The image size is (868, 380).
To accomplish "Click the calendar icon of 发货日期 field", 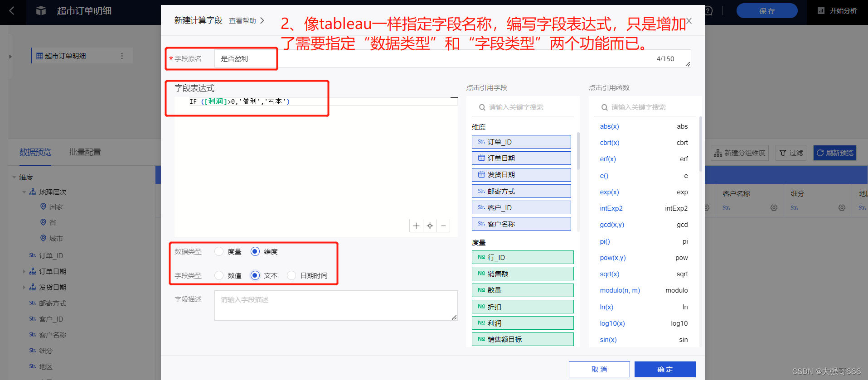I will tap(481, 174).
